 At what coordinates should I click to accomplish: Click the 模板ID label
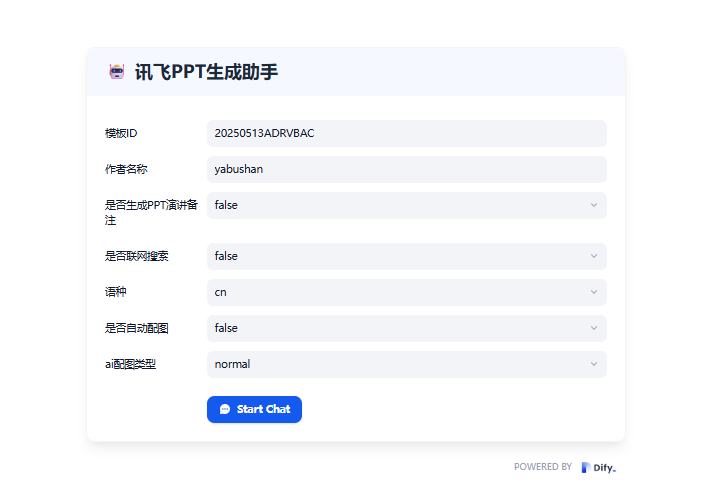point(121,134)
